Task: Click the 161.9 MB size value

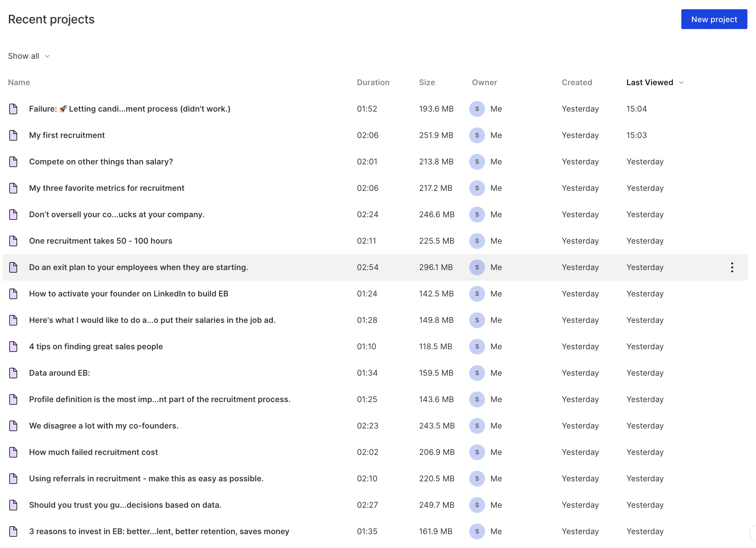Action: point(435,531)
